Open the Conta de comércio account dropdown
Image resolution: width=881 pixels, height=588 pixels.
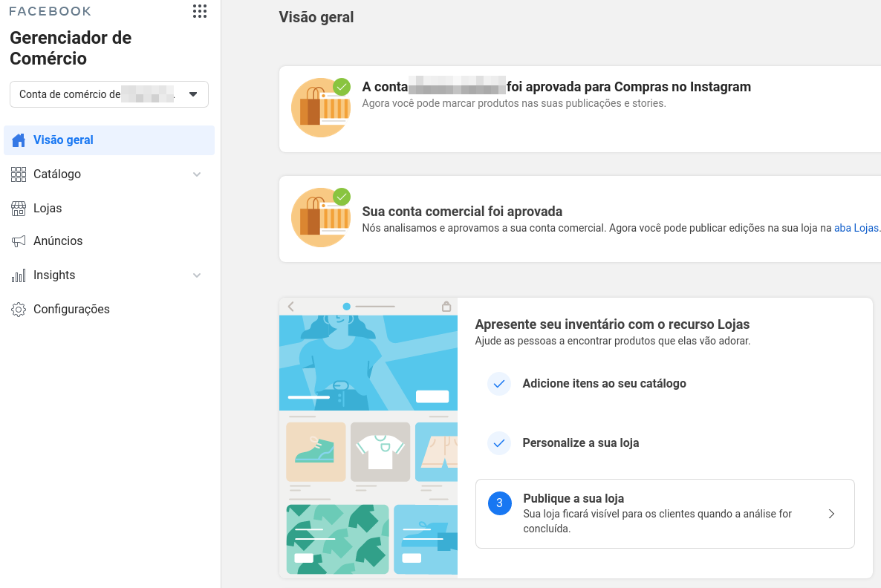point(109,94)
